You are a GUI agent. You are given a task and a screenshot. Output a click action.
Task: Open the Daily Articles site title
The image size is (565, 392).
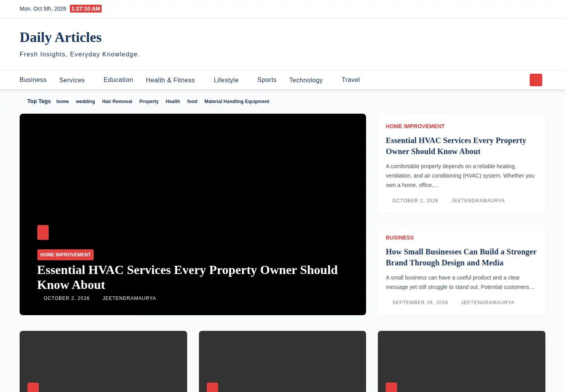(x=60, y=37)
